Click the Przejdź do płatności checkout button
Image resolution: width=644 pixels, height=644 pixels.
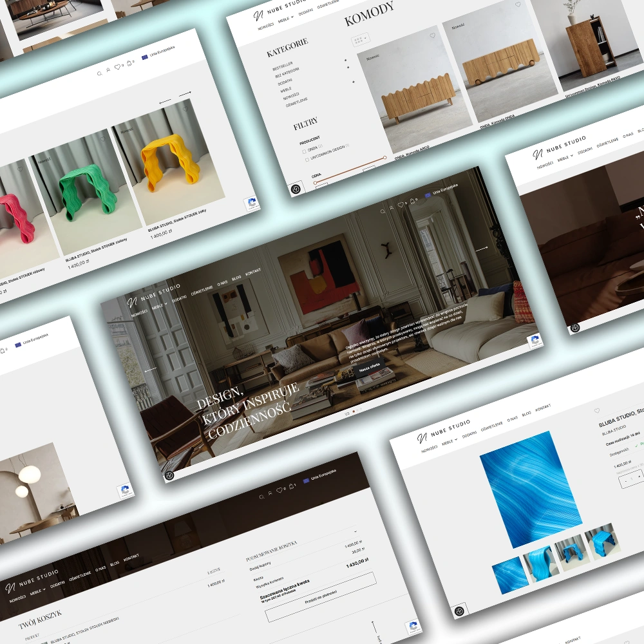[321, 597]
